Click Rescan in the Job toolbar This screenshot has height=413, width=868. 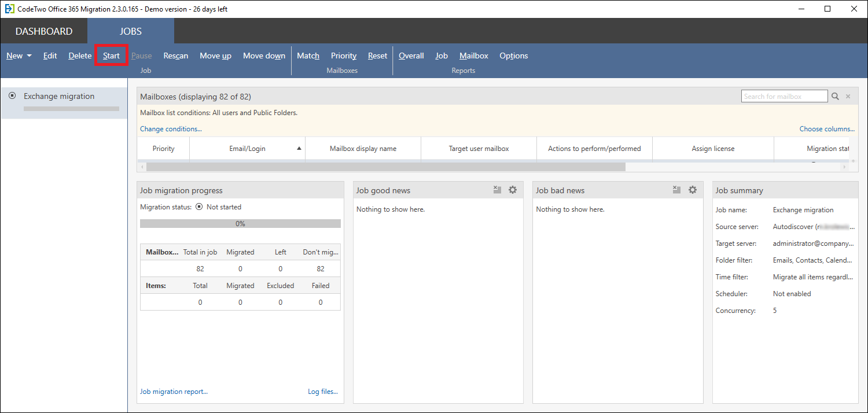(x=175, y=56)
